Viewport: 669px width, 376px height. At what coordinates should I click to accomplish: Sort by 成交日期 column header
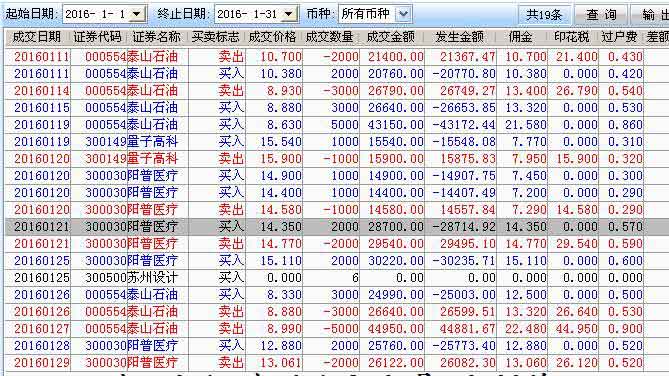coord(37,37)
